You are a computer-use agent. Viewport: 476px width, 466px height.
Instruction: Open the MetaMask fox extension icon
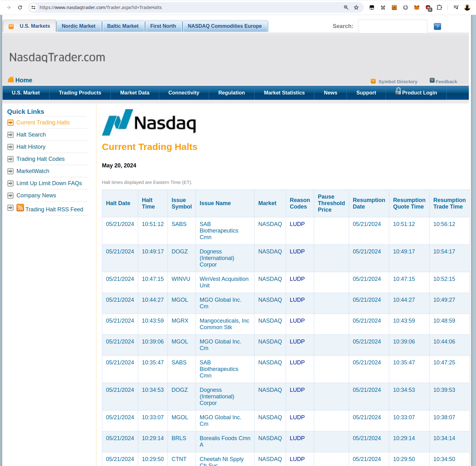(417, 7)
